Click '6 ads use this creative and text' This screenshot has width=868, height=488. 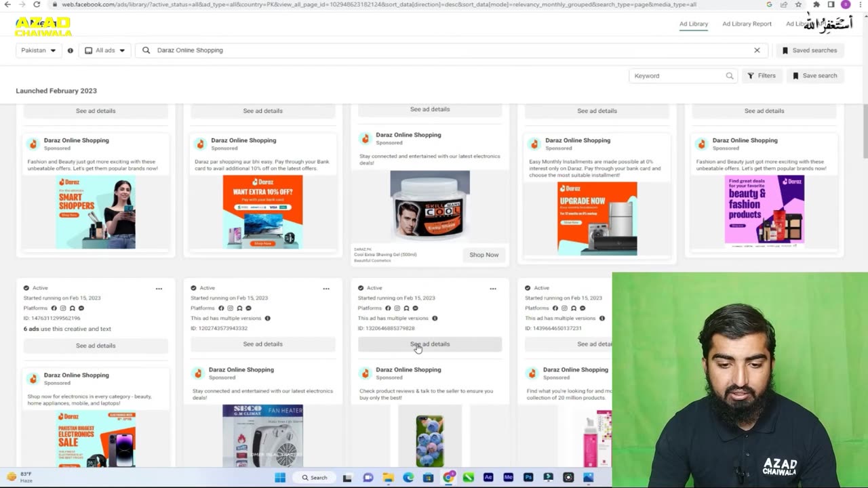[x=67, y=329]
